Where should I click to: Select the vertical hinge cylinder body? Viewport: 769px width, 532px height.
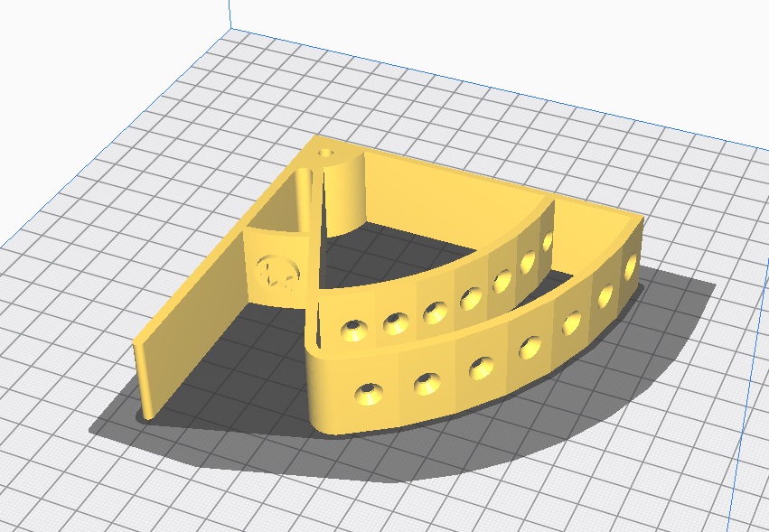pyautogui.click(x=343, y=194)
